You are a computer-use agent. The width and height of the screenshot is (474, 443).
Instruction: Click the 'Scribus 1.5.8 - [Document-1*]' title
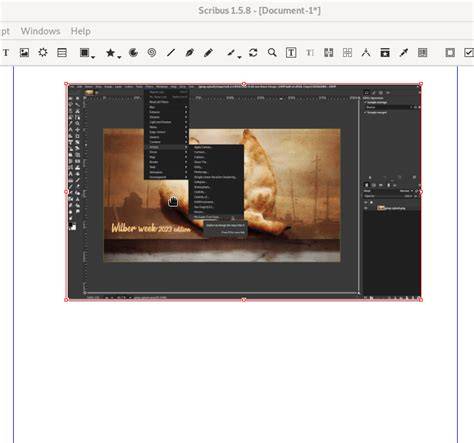(x=259, y=10)
